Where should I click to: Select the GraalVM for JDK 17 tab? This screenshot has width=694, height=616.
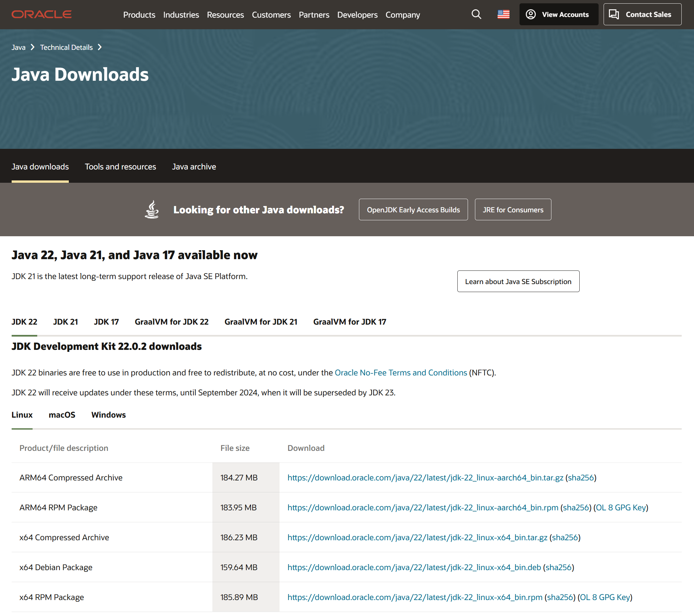coord(349,321)
